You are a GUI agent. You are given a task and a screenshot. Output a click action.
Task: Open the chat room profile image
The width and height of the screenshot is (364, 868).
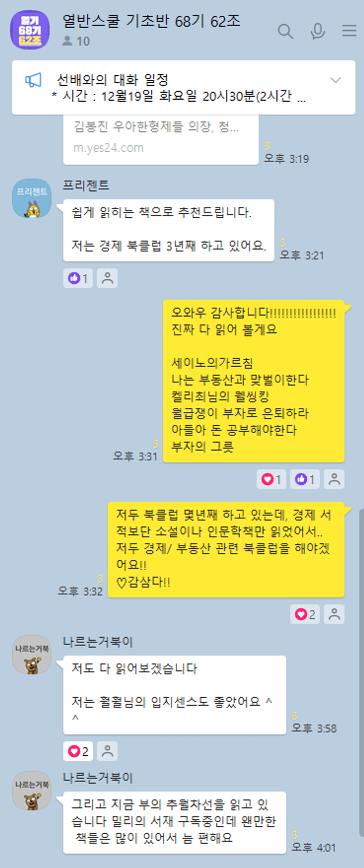(x=30, y=29)
